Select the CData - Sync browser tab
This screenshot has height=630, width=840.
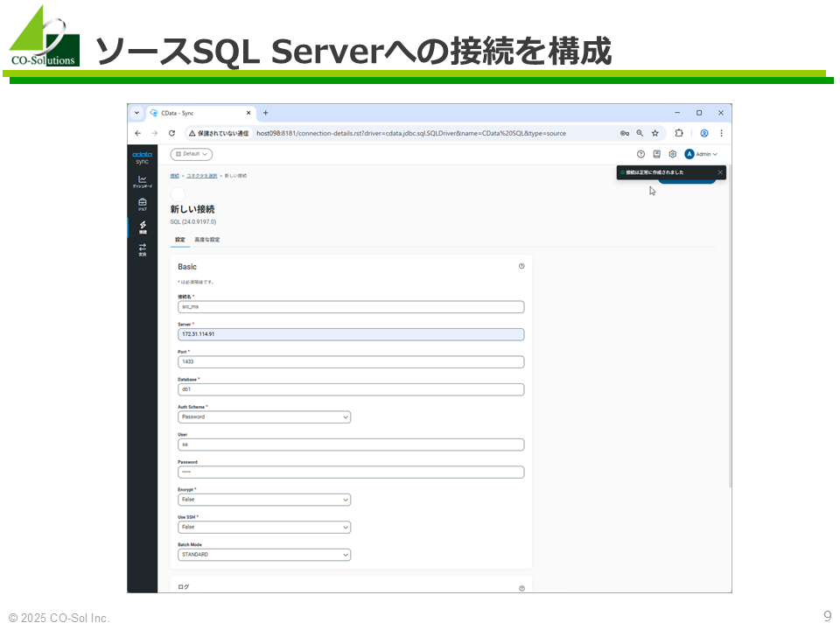(201, 113)
